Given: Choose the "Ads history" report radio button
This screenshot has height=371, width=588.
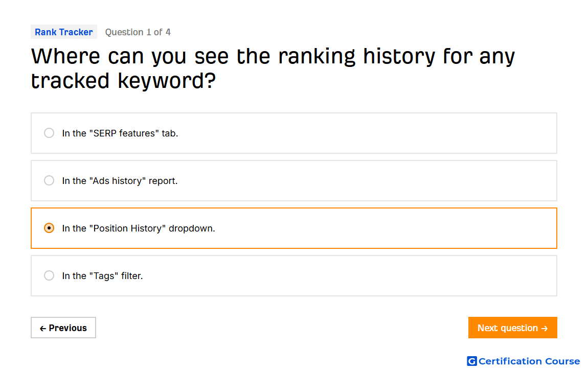Looking at the screenshot, I should pyautogui.click(x=49, y=180).
